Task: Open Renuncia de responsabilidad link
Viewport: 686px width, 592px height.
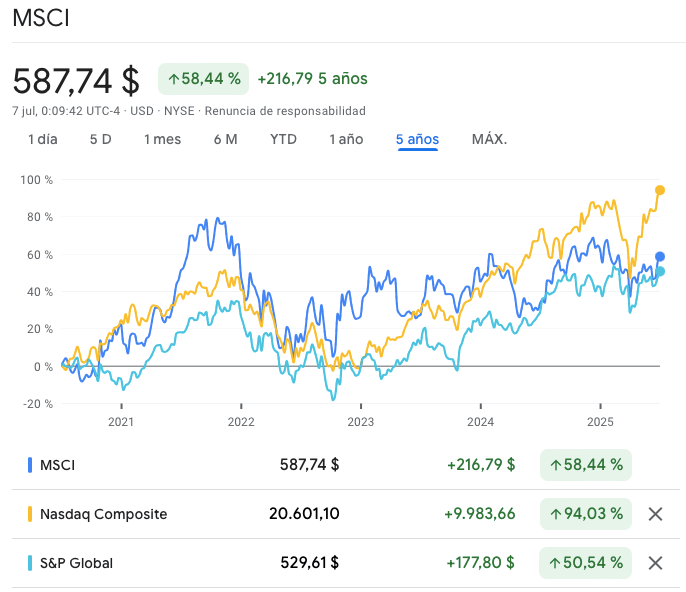Action: (285, 111)
